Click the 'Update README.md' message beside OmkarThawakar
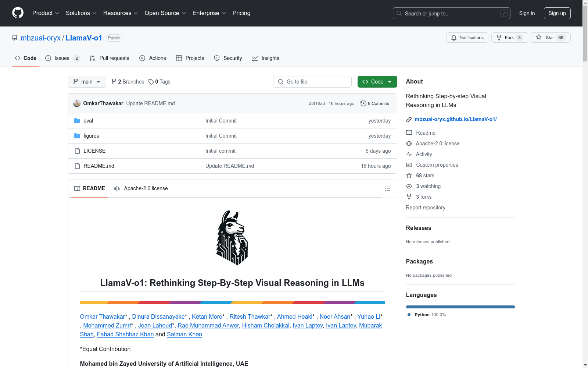This screenshot has width=588, height=368. coord(151,103)
